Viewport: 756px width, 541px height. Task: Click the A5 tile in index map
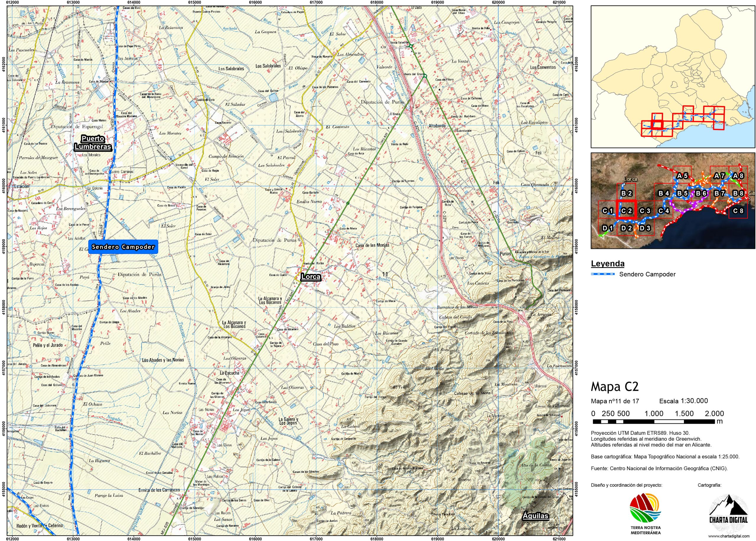(682, 176)
